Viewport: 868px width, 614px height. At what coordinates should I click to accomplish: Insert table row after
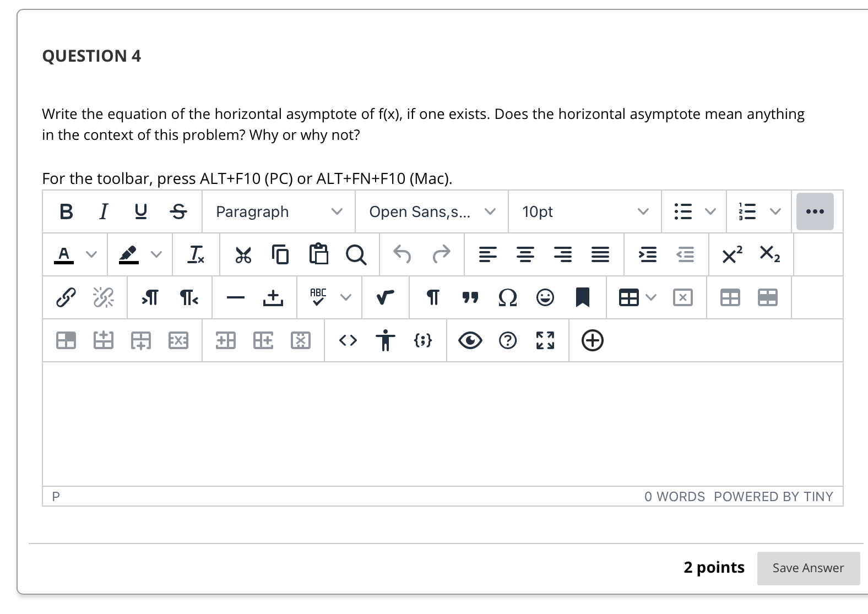[141, 340]
